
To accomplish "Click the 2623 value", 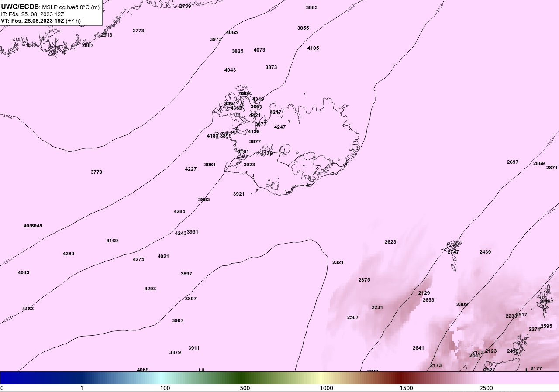I will click(x=390, y=242).
